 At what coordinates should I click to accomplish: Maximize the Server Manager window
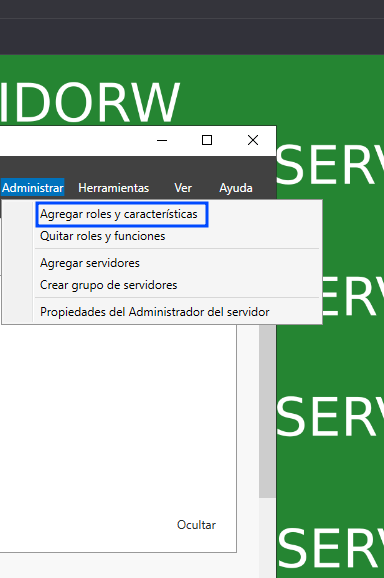point(207,140)
